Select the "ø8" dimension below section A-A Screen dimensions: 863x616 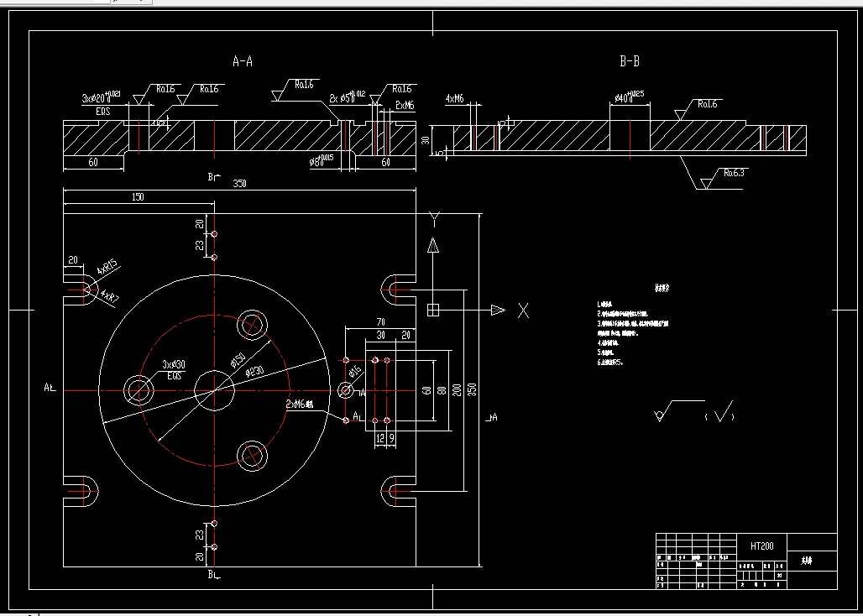click(322, 161)
